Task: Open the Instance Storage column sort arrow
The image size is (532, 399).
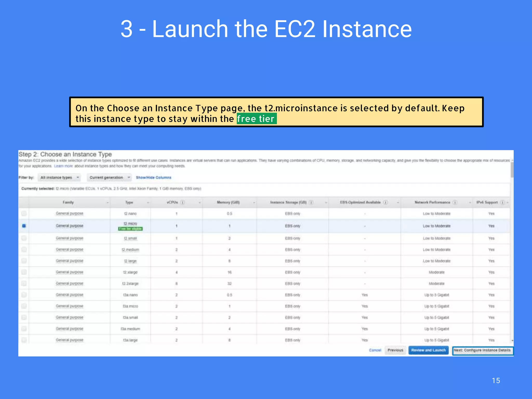Action: pyautogui.click(x=326, y=203)
